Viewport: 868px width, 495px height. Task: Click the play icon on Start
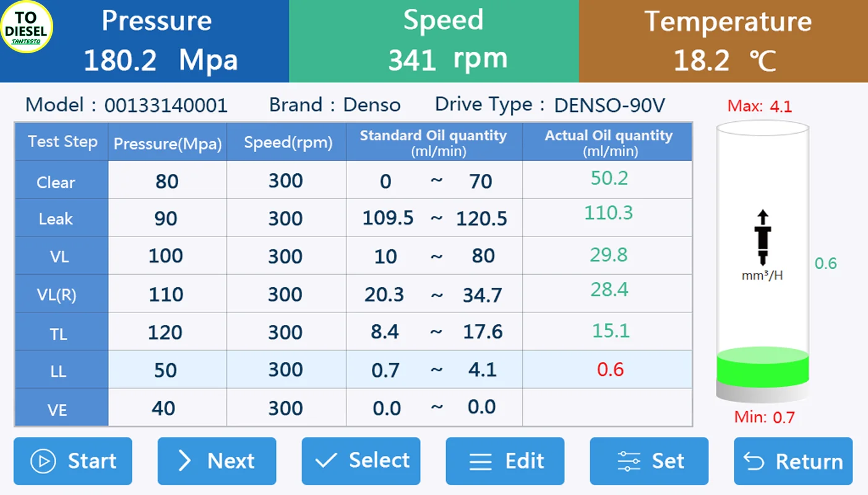coord(43,462)
